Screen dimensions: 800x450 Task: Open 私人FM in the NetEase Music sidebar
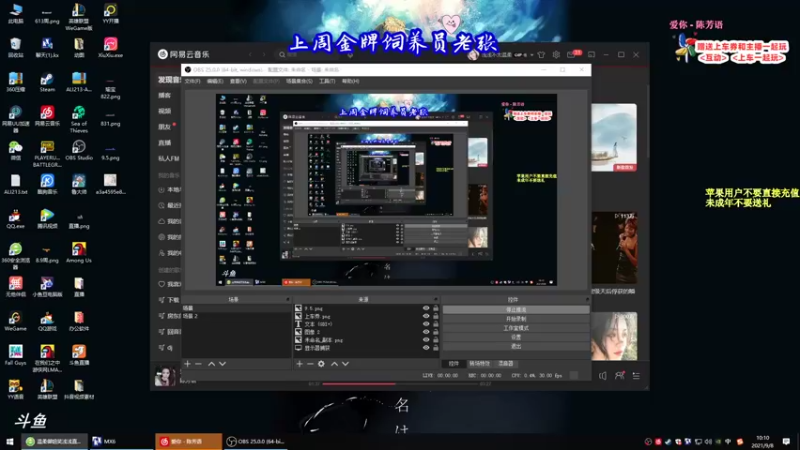tap(169, 159)
